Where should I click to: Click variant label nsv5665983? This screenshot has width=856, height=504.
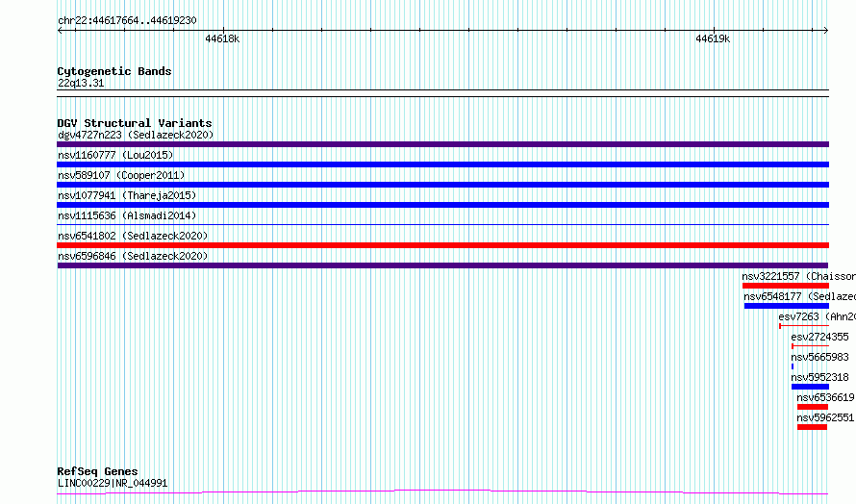pos(820,357)
